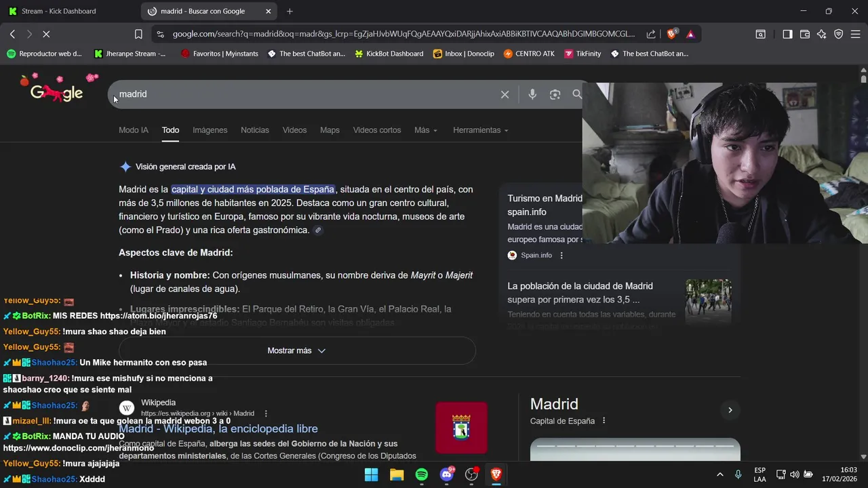
Task: Stop loading the page
Action: [x=45, y=34]
